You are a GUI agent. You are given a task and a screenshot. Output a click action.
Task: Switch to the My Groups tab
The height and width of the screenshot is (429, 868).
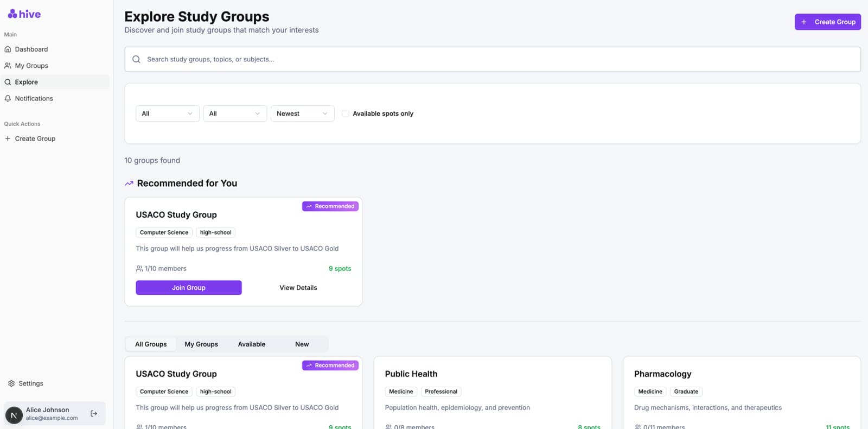pyautogui.click(x=201, y=344)
